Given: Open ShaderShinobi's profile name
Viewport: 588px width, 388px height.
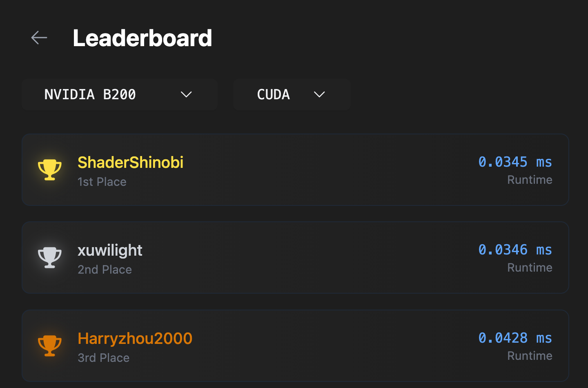Looking at the screenshot, I should [x=130, y=163].
